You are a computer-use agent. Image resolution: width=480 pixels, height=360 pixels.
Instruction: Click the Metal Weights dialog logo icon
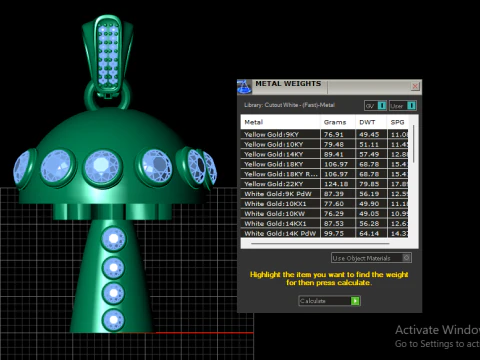[244, 87]
